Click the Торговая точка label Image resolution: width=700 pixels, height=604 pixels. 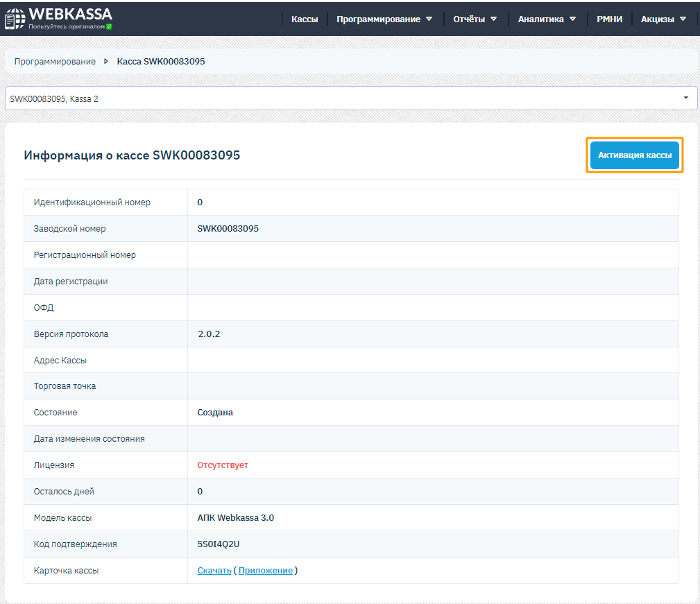[65, 386]
